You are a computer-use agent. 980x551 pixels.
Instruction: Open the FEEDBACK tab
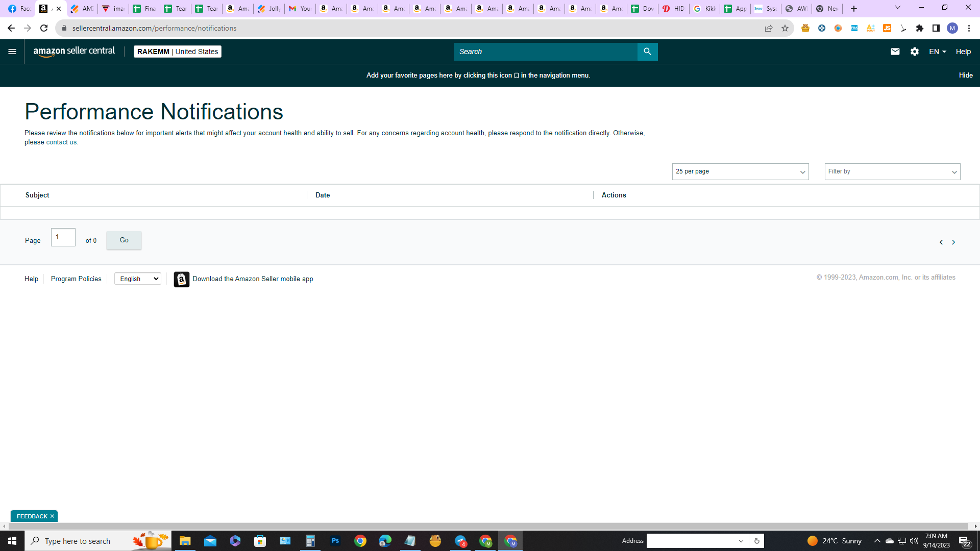(32, 516)
